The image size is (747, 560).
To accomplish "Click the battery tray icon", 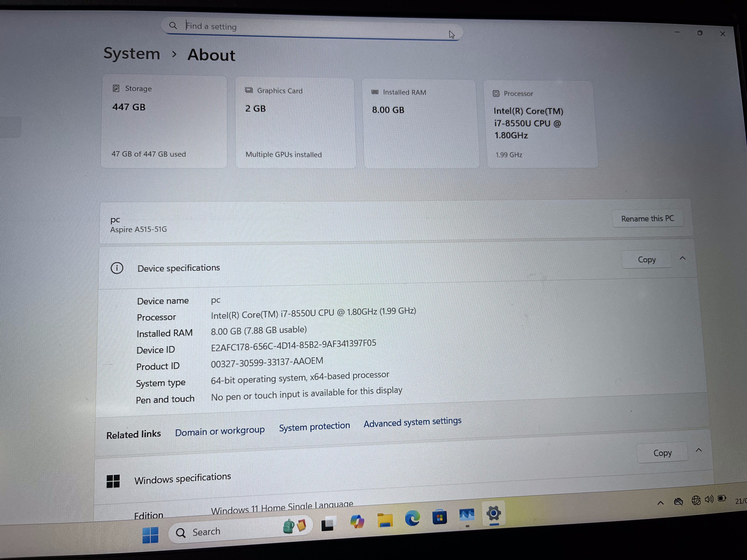I will [x=722, y=498].
